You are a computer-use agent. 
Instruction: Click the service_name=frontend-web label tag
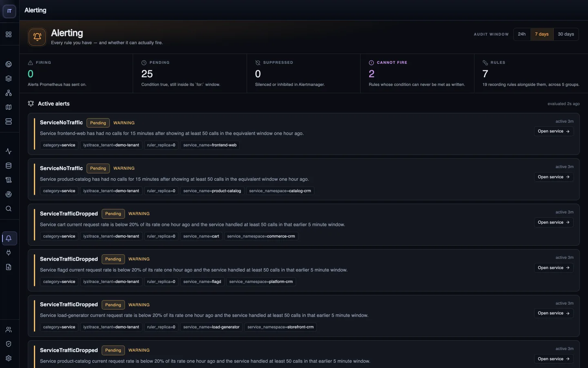210,145
